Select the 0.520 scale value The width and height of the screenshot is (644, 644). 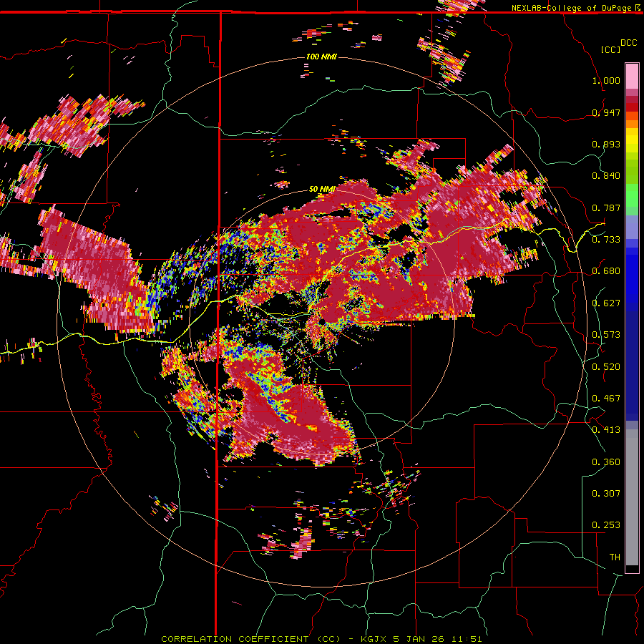click(606, 367)
